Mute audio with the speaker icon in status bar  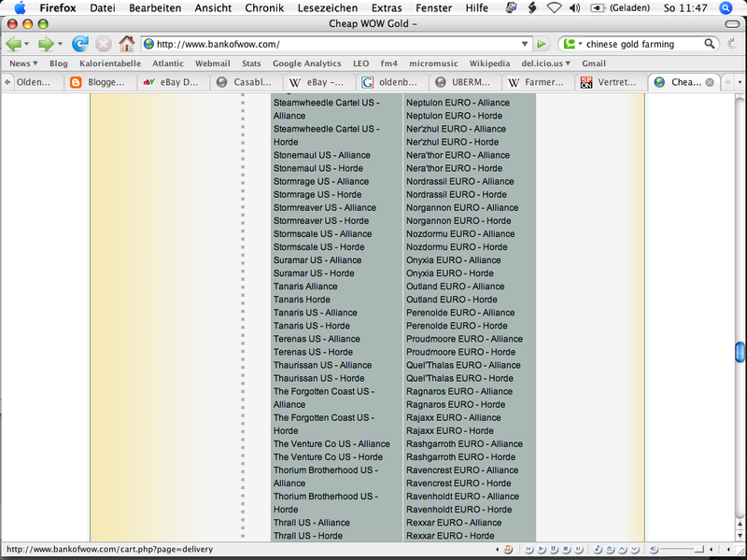[655, 550]
